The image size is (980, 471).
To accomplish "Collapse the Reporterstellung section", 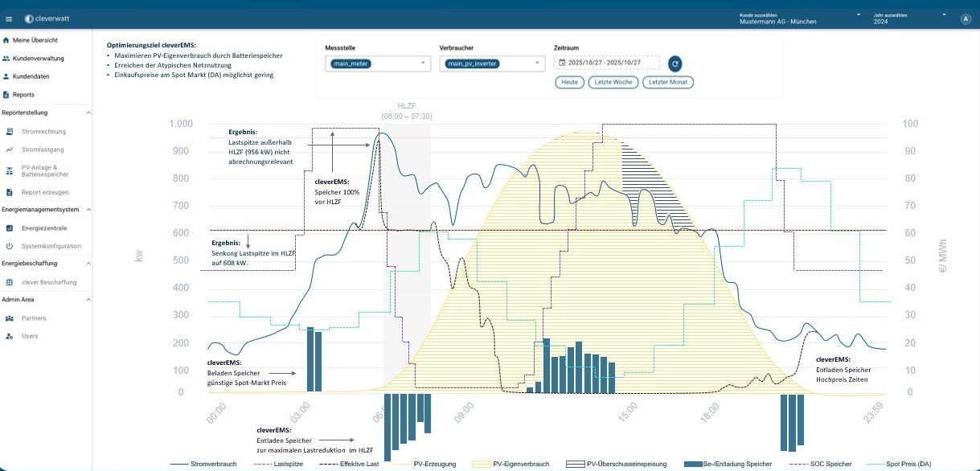I will [x=88, y=113].
